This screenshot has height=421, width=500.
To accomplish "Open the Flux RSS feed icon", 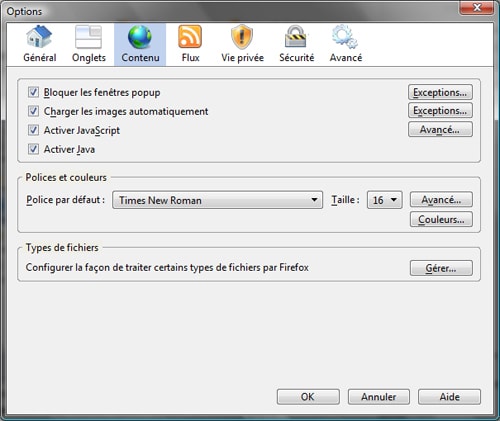I will [190, 36].
